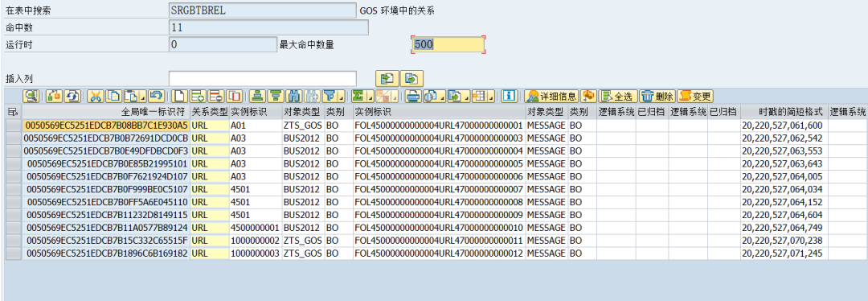868x301 pixels.
Task: Click the first button beside 插入列 field
Action: coord(387,79)
